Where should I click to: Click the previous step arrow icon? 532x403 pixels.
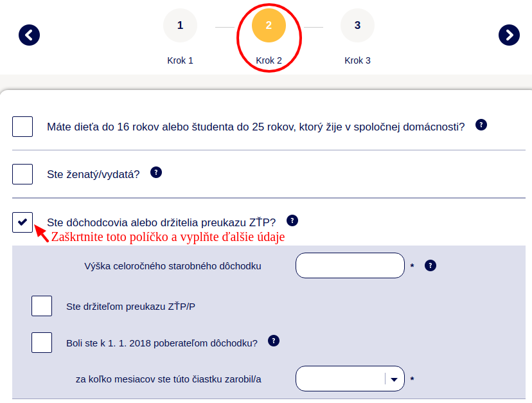click(30, 35)
